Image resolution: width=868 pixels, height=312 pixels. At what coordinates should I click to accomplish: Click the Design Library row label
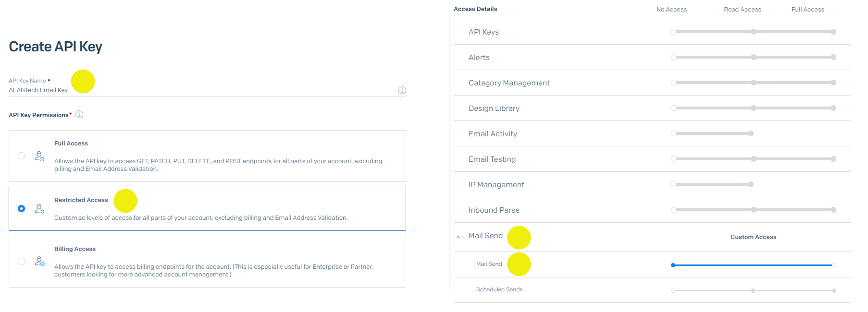pos(494,108)
